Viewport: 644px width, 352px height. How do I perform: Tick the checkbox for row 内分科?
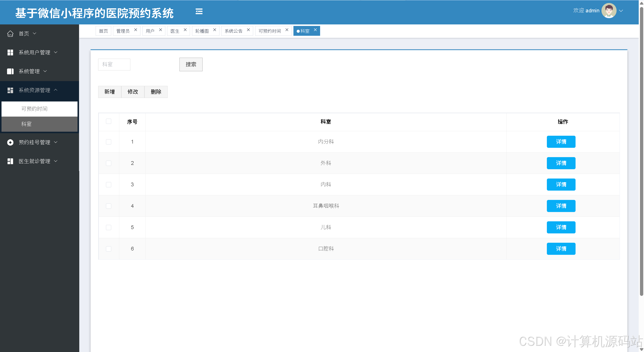(x=108, y=142)
